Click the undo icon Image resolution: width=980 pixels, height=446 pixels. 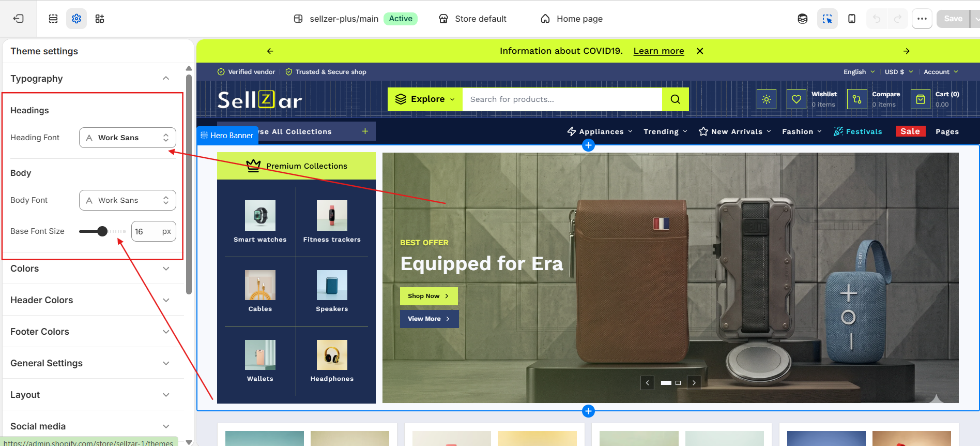point(877,19)
